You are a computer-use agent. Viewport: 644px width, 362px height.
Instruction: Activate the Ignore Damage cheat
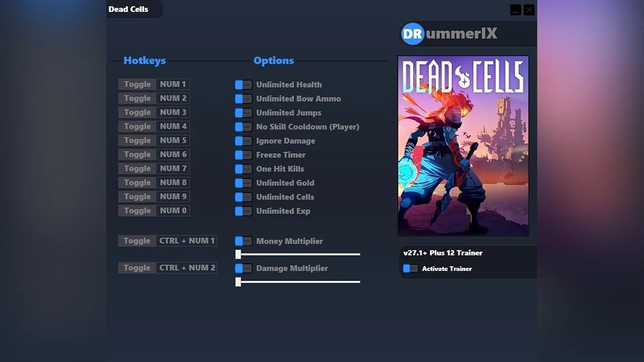coord(243,141)
